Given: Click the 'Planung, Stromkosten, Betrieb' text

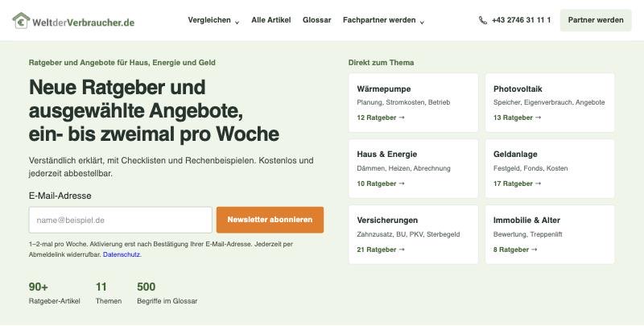Looking at the screenshot, I should (403, 102).
